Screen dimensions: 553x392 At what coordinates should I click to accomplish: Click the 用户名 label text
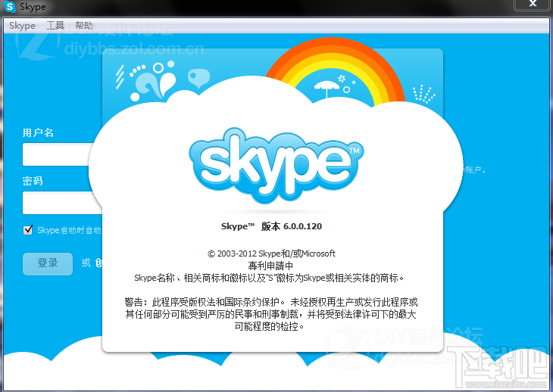tap(38, 132)
